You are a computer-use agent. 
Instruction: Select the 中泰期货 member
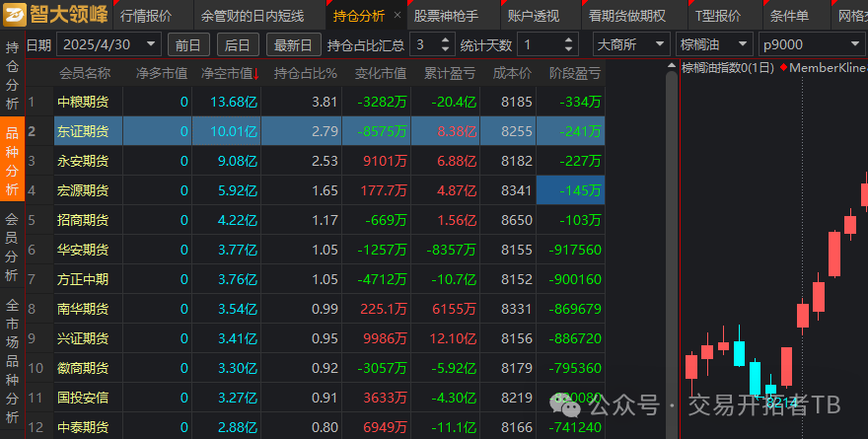pyautogui.click(x=83, y=427)
